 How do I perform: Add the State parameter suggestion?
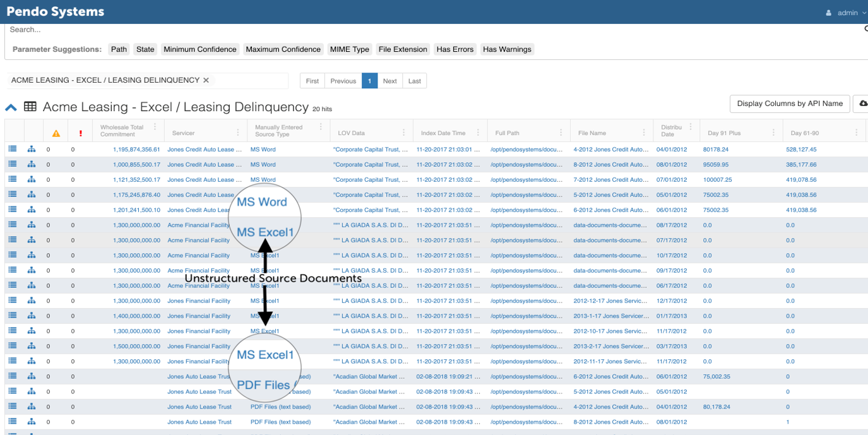pyautogui.click(x=145, y=49)
